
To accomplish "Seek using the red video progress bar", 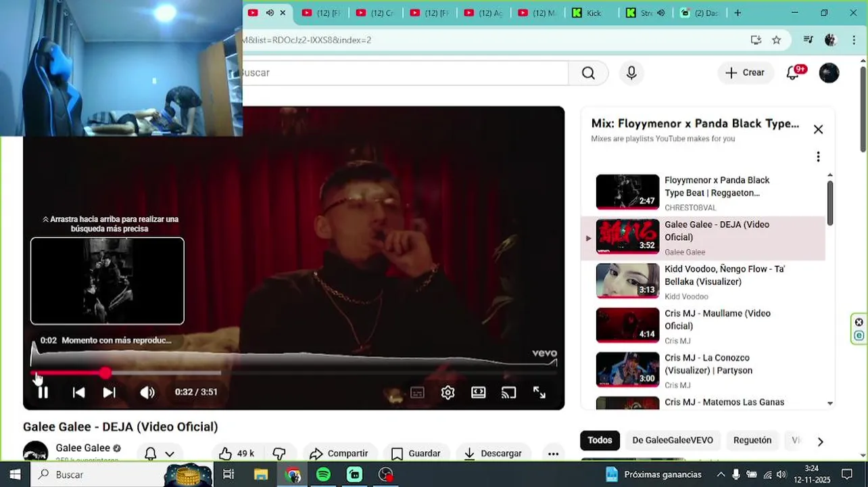I will (x=293, y=373).
